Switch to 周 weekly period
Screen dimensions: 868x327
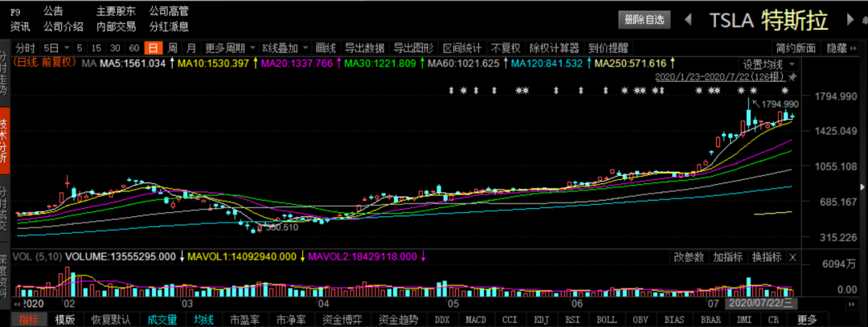click(x=173, y=48)
